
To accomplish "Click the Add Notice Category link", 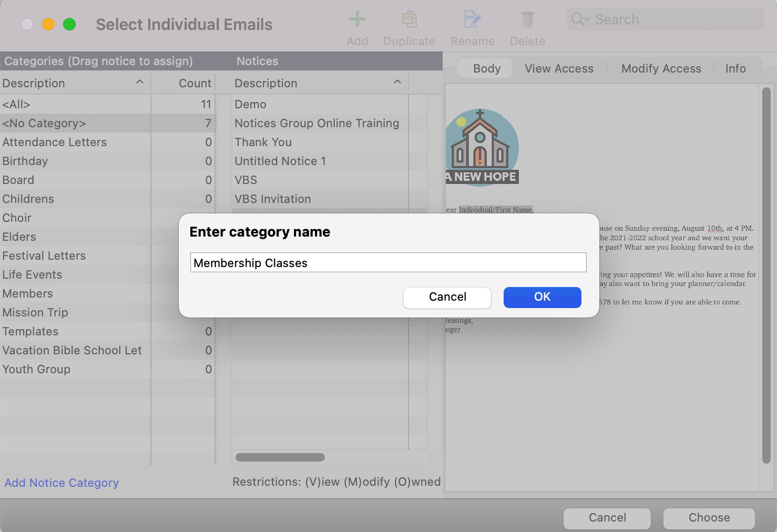I will (x=61, y=483).
